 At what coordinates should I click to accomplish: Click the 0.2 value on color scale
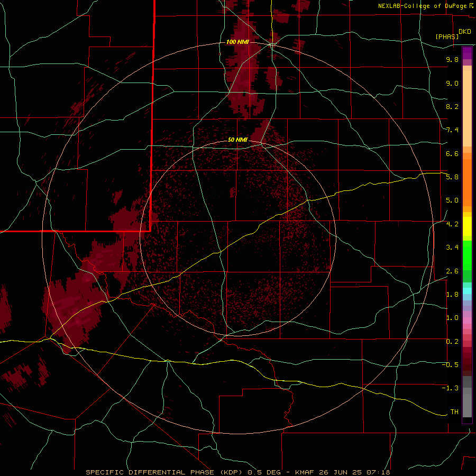tap(452, 342)
